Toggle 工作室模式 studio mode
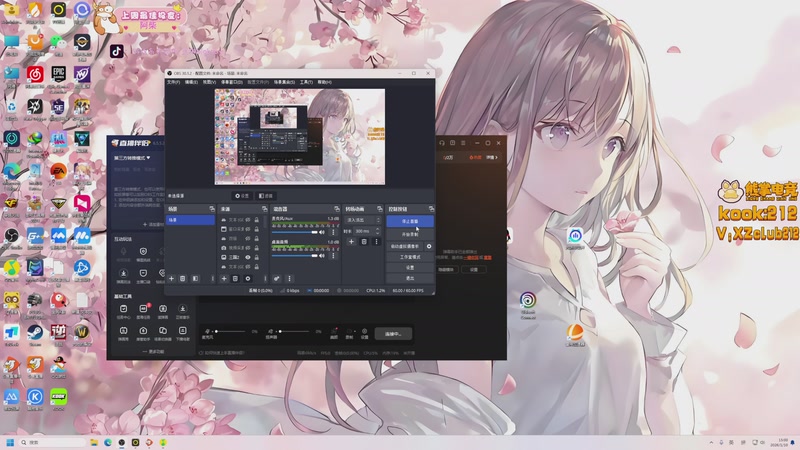 (410, 257)
